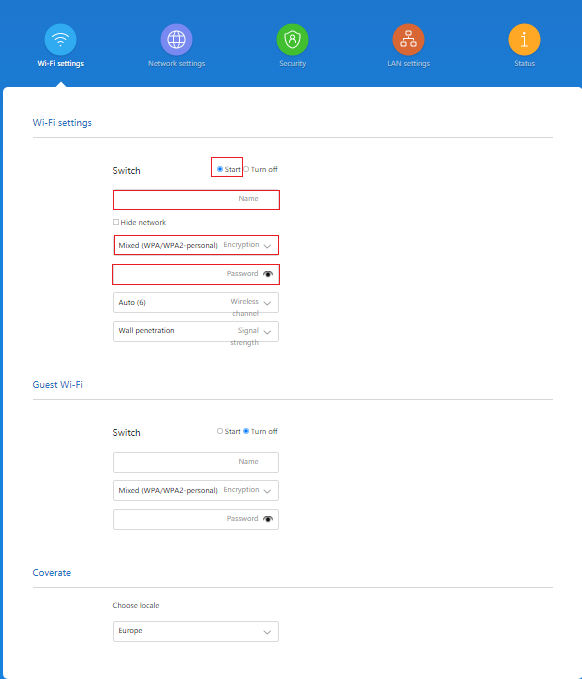Expand main Wi-Fi Encryption dropdown
The image size is (582, 679).
(x=196, y=245)
